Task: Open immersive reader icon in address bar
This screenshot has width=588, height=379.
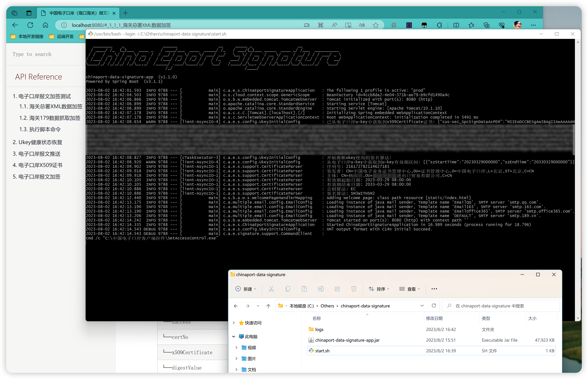Action: tap(348, 25)
